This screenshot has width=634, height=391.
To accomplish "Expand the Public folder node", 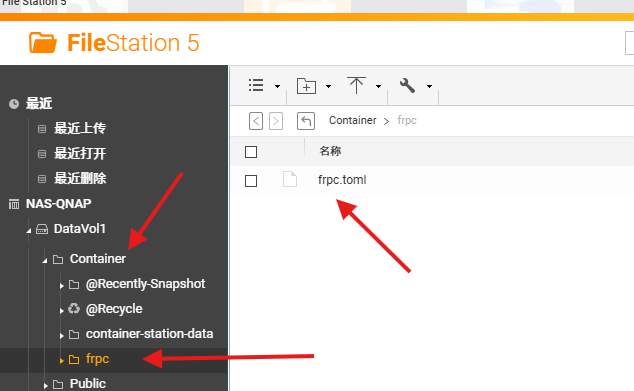I will click(x=45, y=386).
